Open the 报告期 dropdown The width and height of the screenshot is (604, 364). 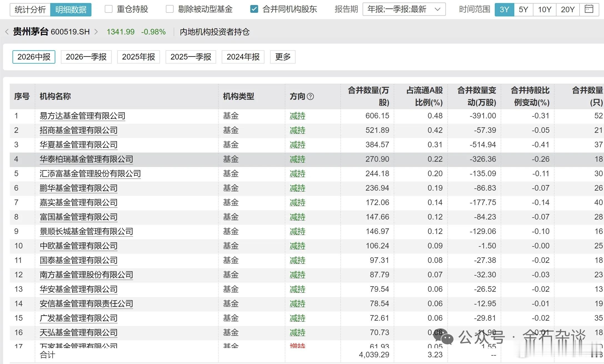click(x=404, y=9)
